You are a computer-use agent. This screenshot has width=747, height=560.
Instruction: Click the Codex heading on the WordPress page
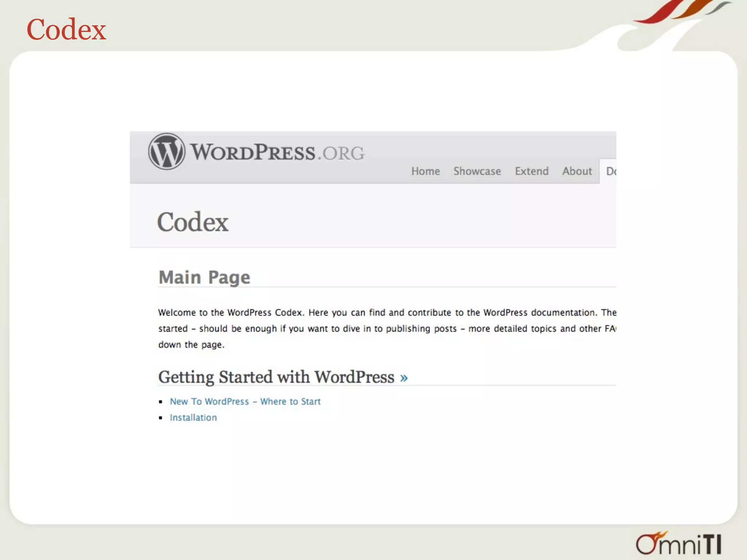coord(193,222)
